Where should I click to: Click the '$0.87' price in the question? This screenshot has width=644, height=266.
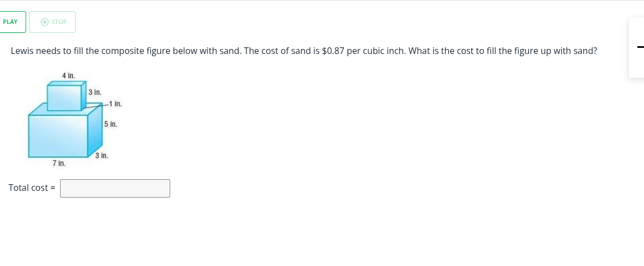(x=334, y=51)
